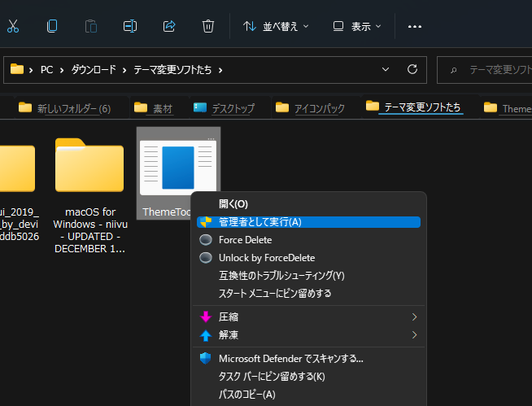Expand the chevron before PC in breadcrumb
The image size is (532, 406).
(31, 70)
